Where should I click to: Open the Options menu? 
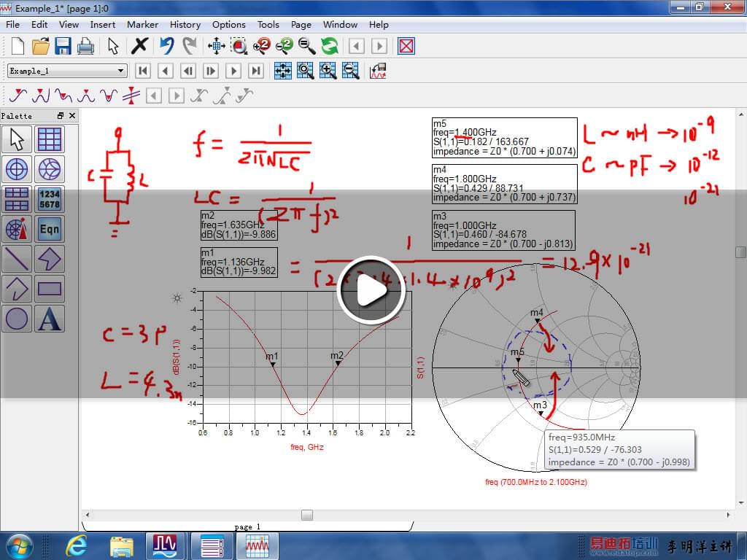(x=229, y=25)
